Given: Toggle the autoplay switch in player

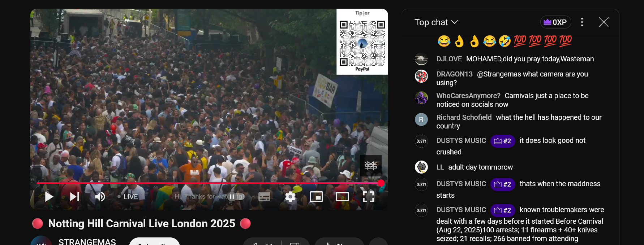Looking at the screenshot, I should [x=235, y=197].
